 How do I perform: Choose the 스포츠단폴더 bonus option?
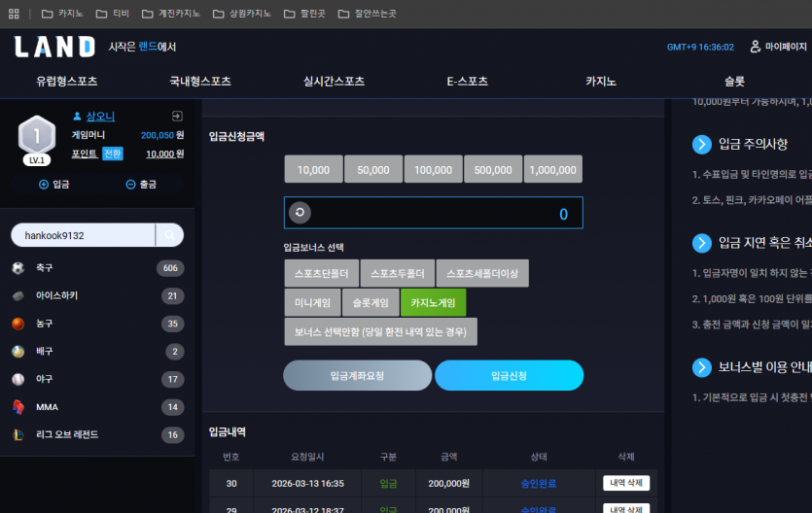tap(321, 273)
